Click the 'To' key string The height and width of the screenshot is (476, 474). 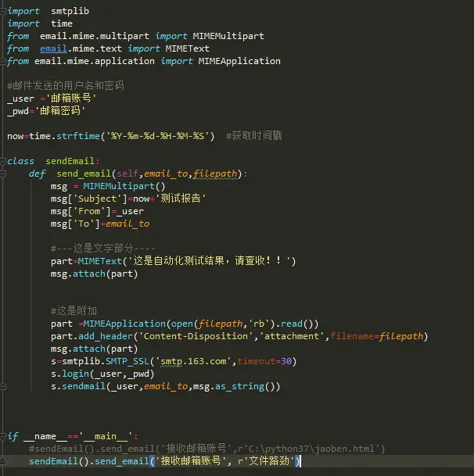84,224
